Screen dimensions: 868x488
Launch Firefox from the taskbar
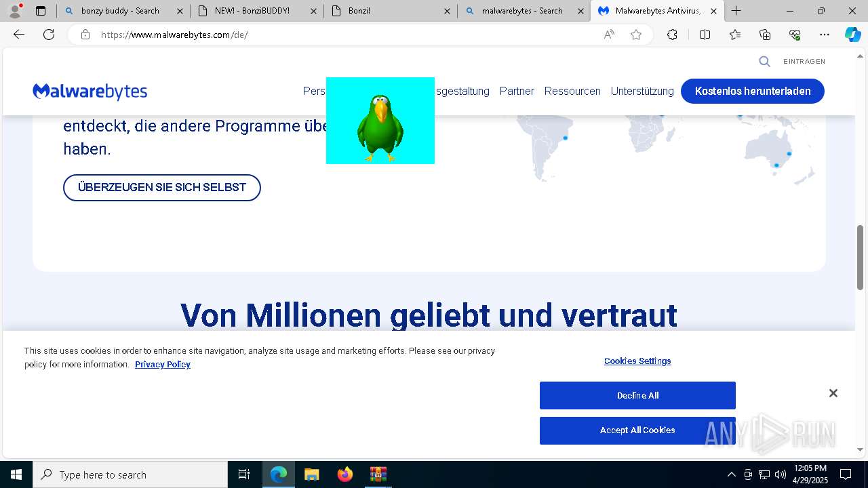pos(344,474)
